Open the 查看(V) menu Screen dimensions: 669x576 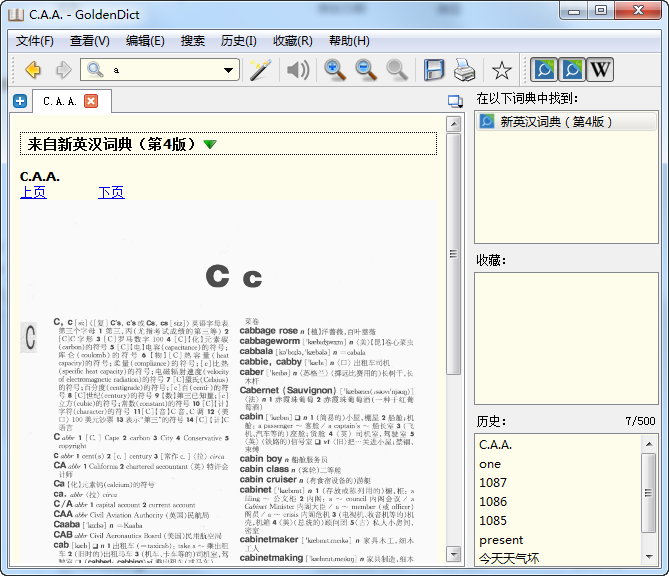(x=90, y=41)
